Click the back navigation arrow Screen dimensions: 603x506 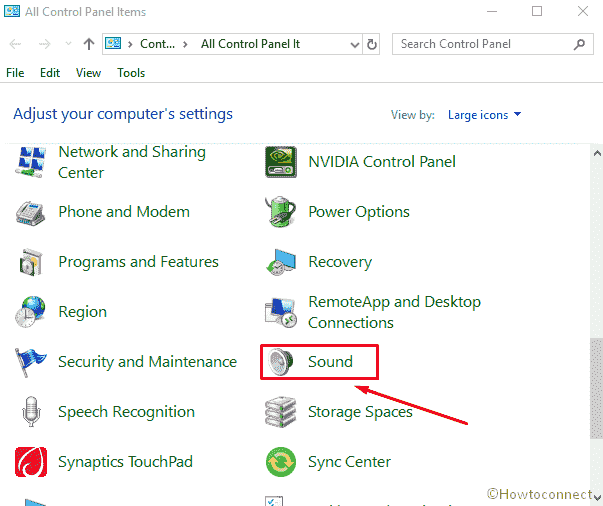tap(15, 44)
